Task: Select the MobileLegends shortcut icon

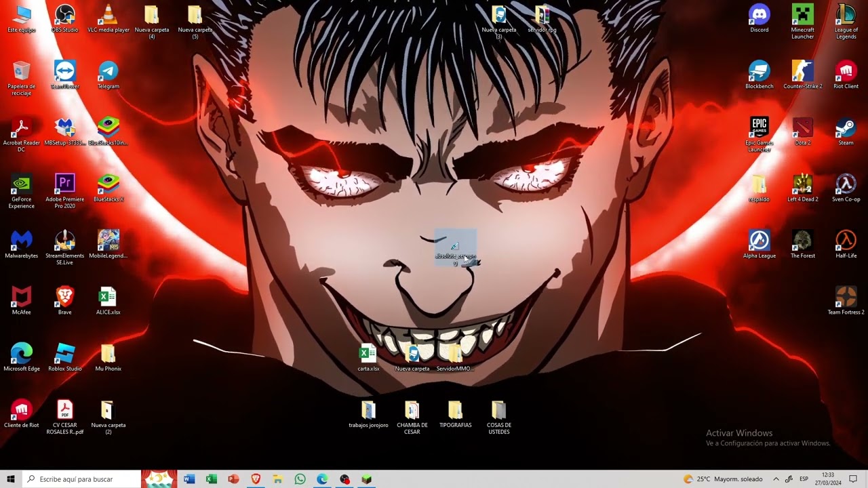Action: (x=108, y=245)
